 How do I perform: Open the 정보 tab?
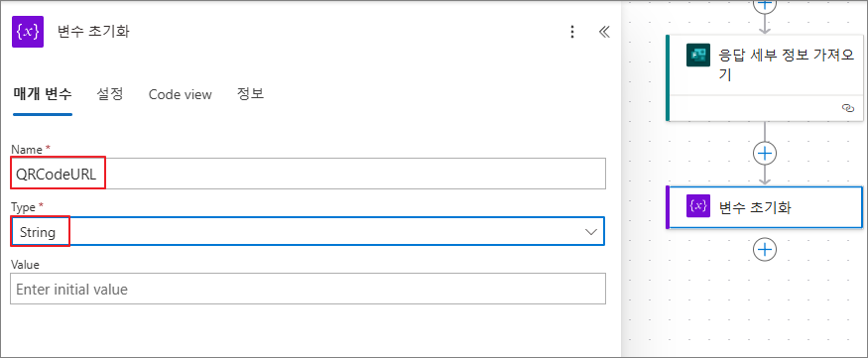click(x=250, y=94)
